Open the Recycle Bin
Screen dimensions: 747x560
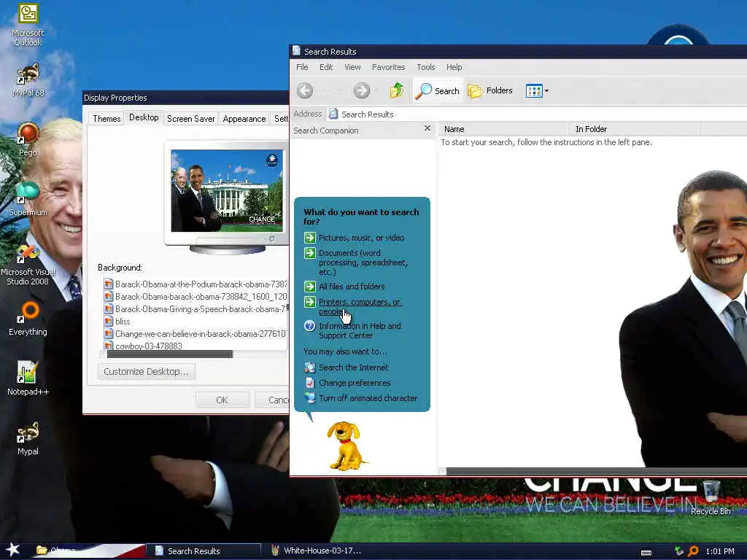711,498
